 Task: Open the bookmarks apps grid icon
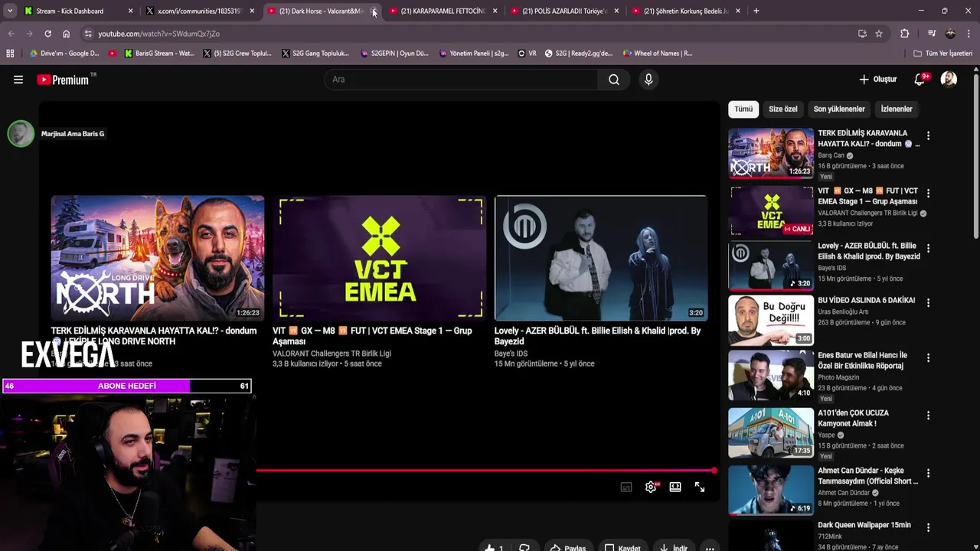tap(10, 54)
